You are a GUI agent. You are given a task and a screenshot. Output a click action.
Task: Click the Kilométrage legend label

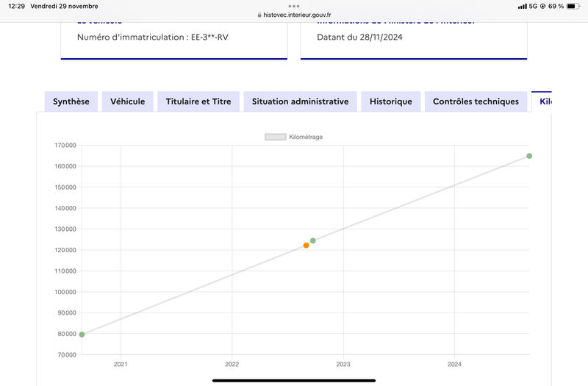tap(306, 137)
